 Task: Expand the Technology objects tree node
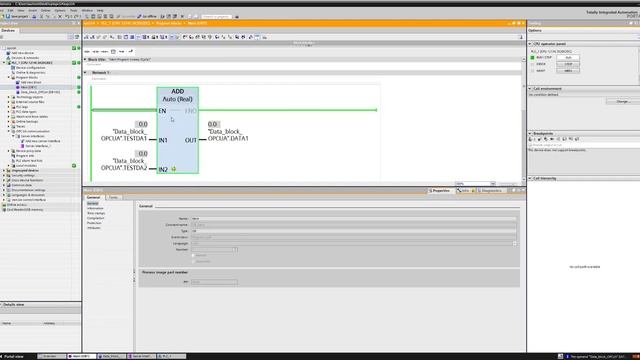click(9, 97)
